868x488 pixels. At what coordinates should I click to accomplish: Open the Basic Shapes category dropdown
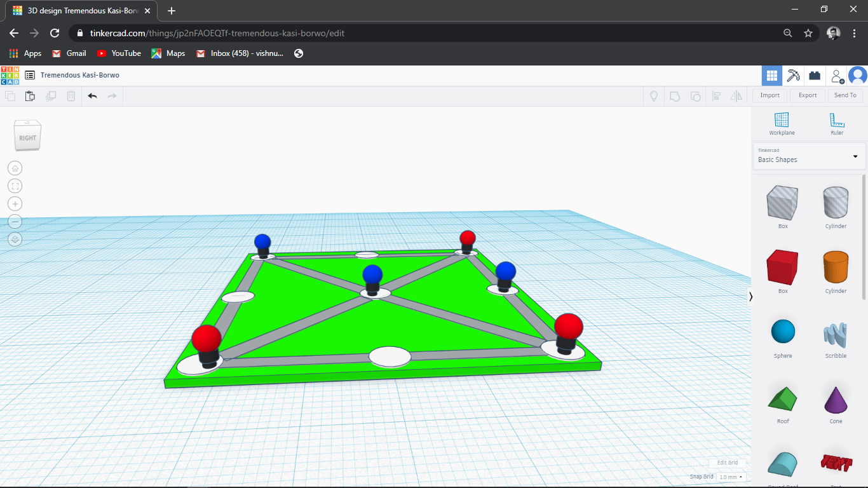click(x=808, y=156)
